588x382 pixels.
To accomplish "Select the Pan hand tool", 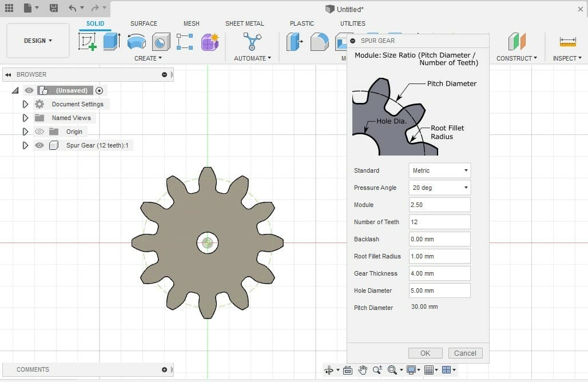I will click(x=363, y=370).
